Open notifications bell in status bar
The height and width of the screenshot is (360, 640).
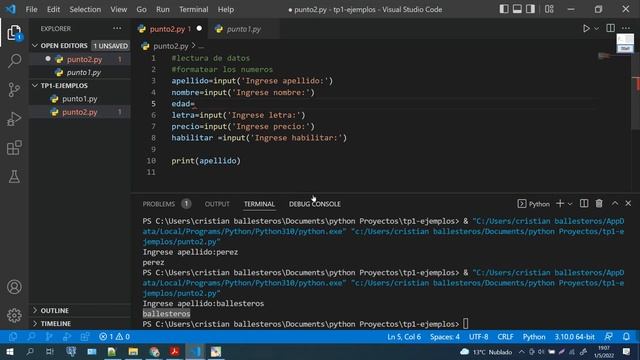pyautogui.click(x=626, y=337)
